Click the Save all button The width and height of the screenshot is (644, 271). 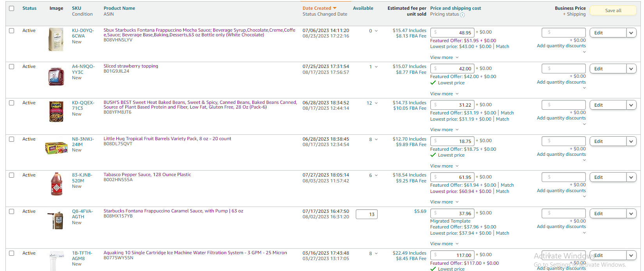613,11
